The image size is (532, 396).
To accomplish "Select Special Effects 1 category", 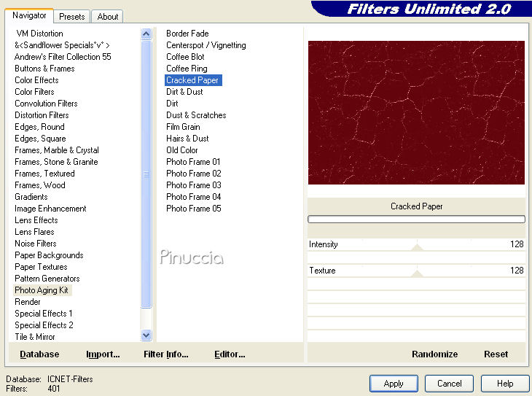I will [43, 314].
